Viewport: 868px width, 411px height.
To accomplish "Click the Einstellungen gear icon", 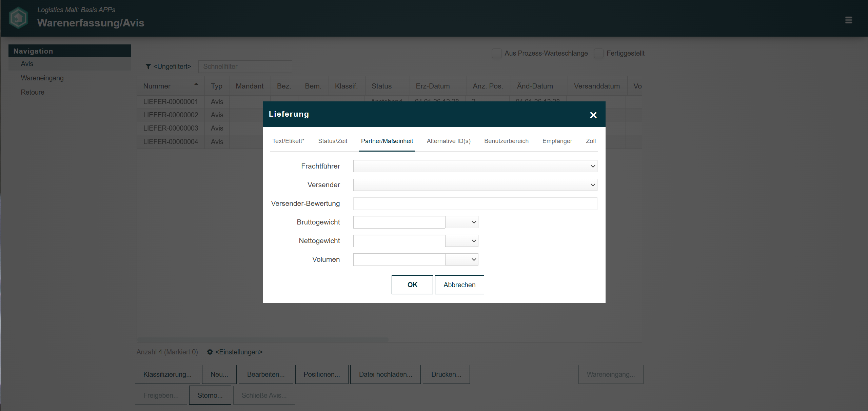I will (x=210, y=352).
